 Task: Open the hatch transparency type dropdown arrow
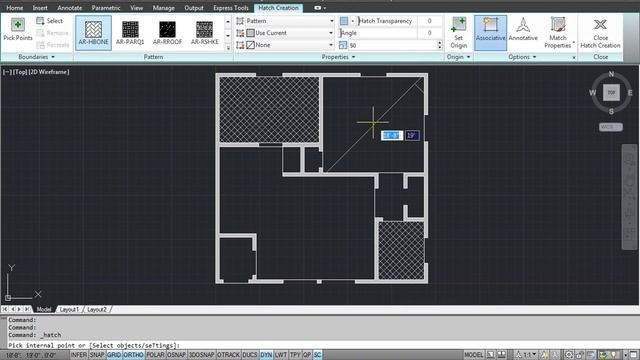(x=353, y=21)
